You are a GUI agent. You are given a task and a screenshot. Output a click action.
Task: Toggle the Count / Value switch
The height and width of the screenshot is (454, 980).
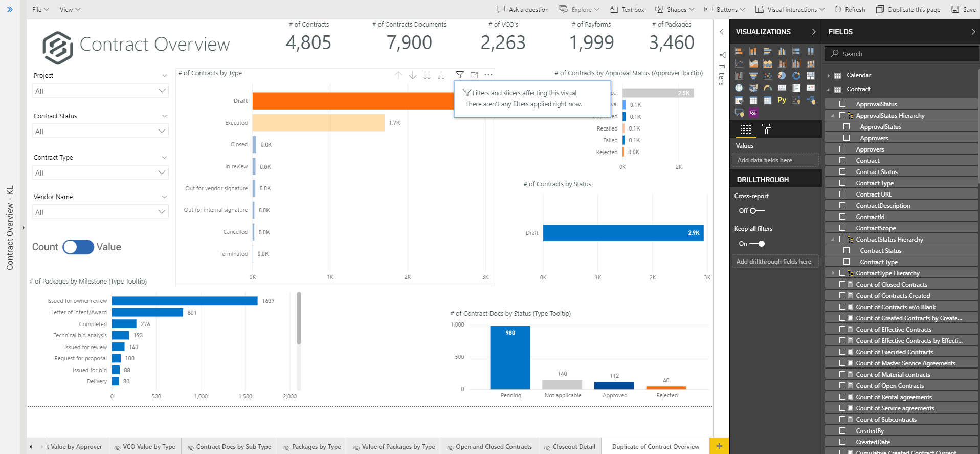[x=78, y=247]
